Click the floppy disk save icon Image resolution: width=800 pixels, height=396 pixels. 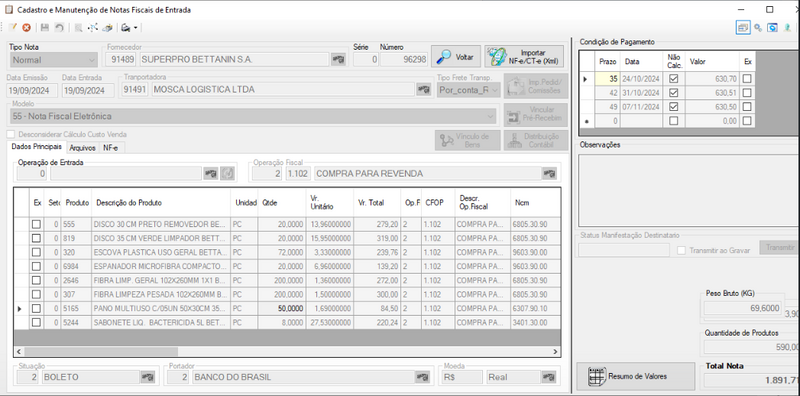coord(45,28)
